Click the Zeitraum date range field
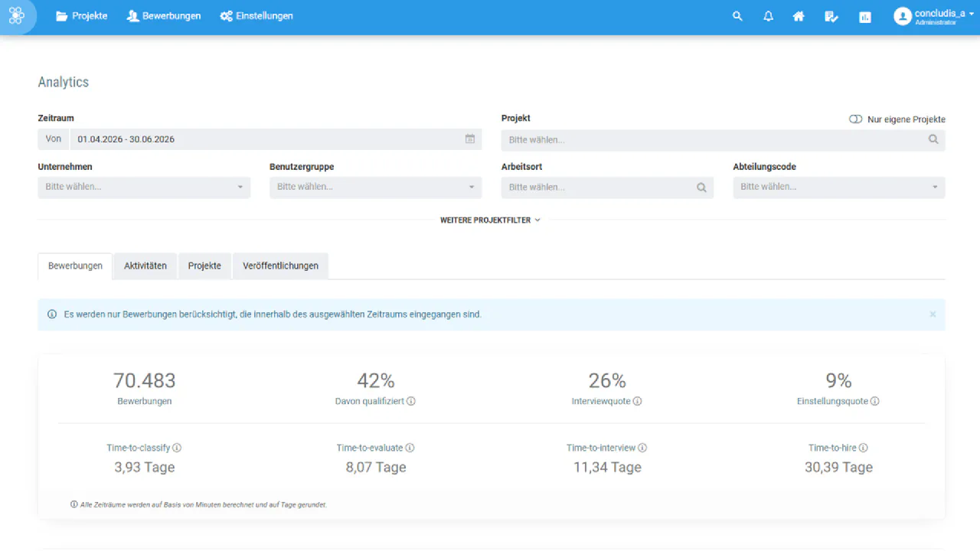This screenshot has height=551, width=980. [275, 139]
